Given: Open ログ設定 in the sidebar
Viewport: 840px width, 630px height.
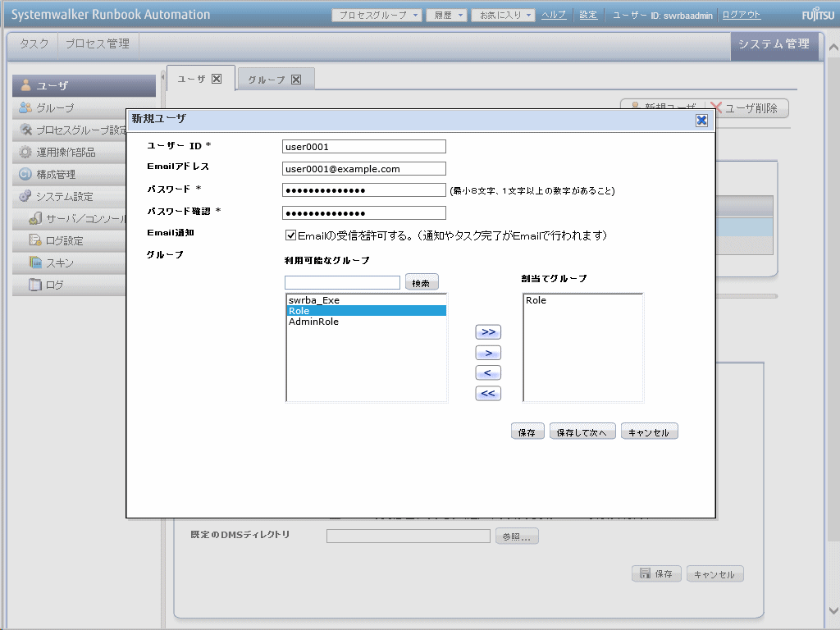Looking at the screenshot, I should coord(69,240).
